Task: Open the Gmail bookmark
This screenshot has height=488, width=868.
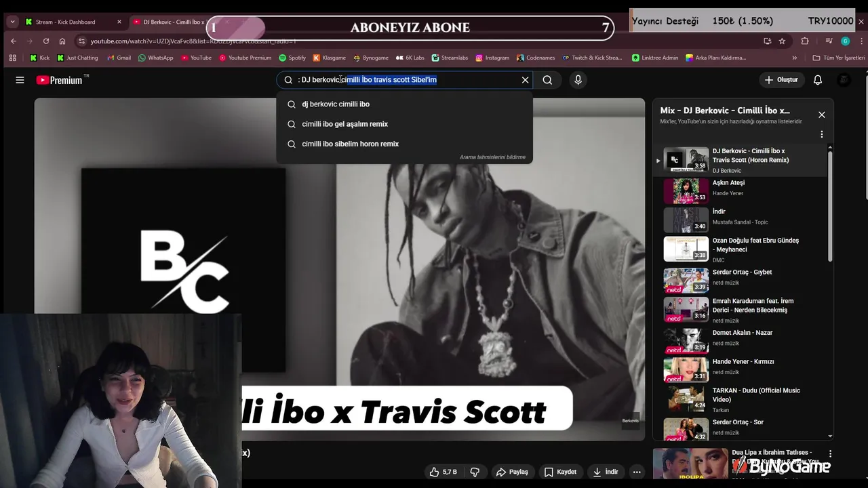Action: [119, 58]
